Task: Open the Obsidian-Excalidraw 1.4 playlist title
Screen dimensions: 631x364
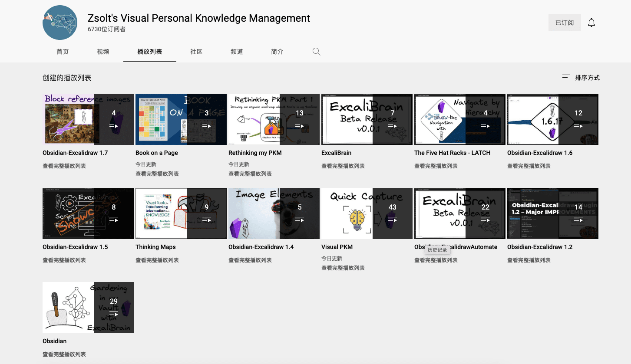Action: [x=261, y=247]
